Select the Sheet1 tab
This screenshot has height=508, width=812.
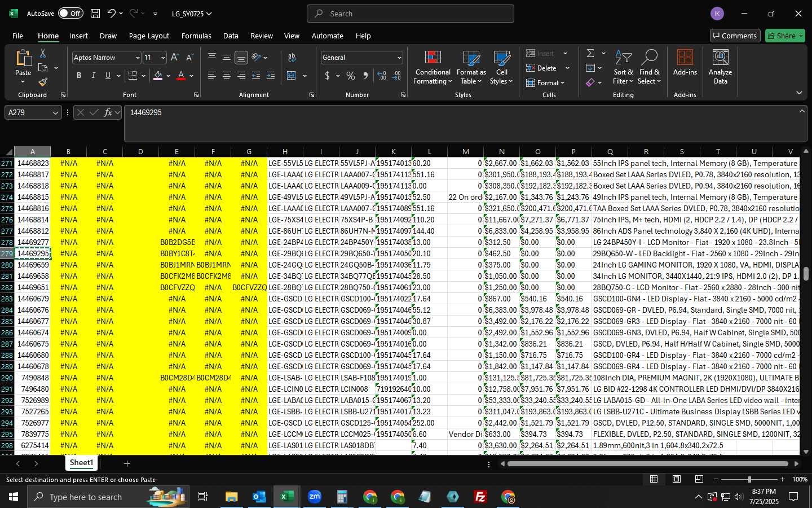(81, 463)
